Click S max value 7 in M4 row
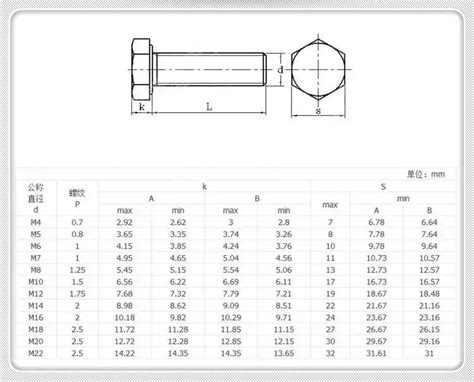 coord(330,222)
